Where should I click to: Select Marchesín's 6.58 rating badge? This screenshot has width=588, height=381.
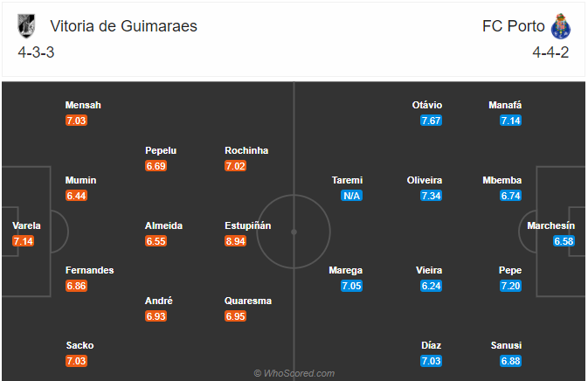click(x=564, y=241)
